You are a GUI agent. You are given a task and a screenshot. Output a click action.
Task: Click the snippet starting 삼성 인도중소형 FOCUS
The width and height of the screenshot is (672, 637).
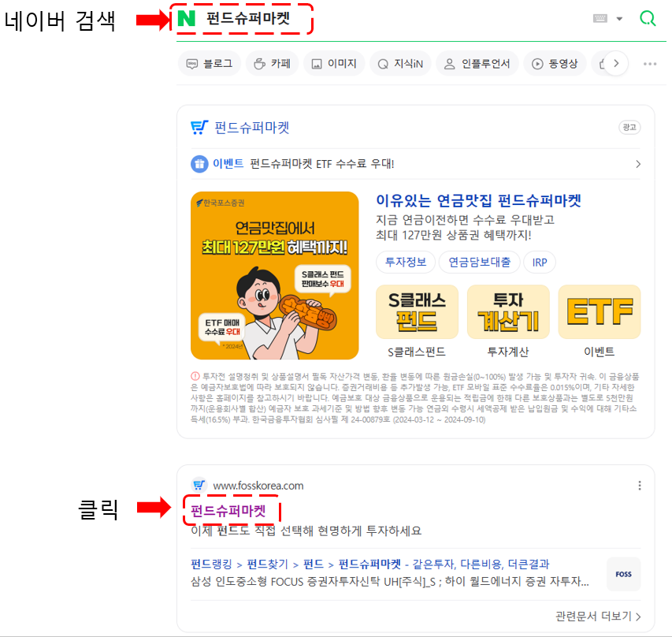click(x=390, y=582)
